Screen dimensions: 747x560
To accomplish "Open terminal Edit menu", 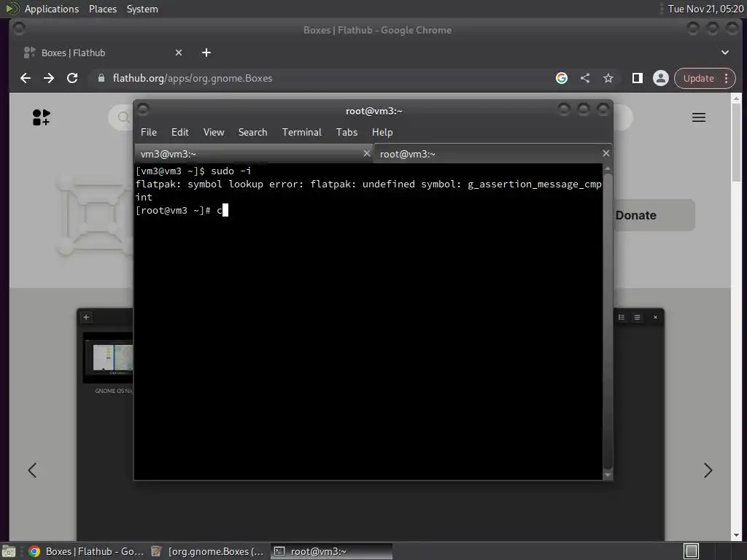I will pyautogui.click(x=179, y=133).
